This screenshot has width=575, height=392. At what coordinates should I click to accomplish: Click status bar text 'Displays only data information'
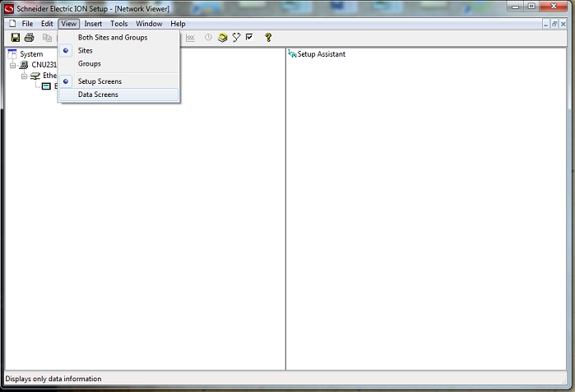(53, 379)
